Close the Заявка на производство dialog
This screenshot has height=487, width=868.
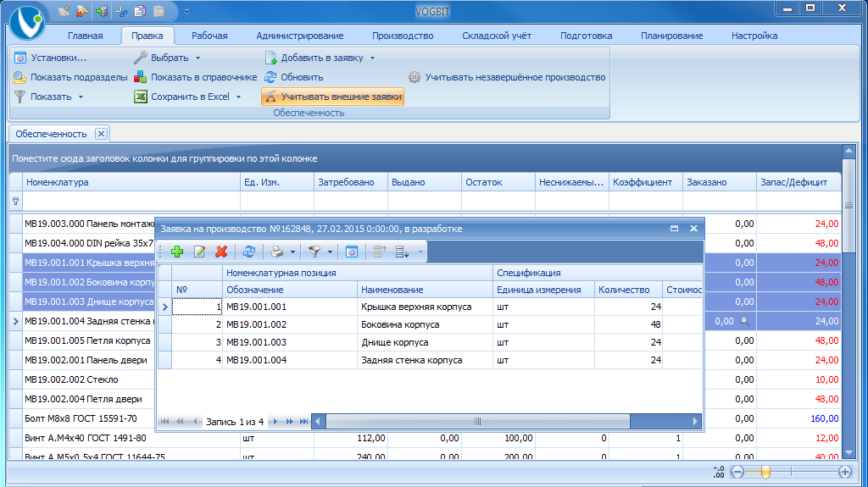693,228
